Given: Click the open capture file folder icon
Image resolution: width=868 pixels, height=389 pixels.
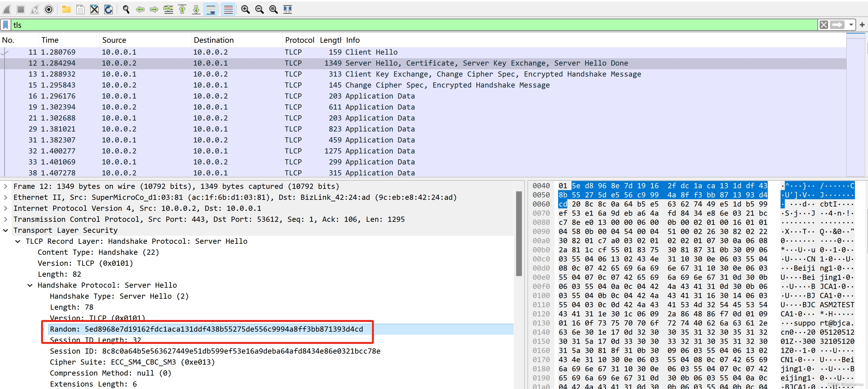Looking at the screenshot, I should tap(66, 9).
